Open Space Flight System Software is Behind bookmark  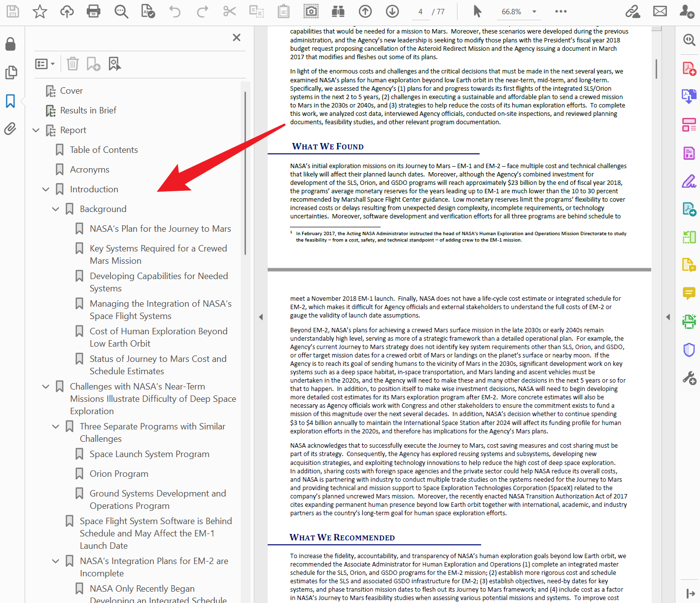coord(156,533)
